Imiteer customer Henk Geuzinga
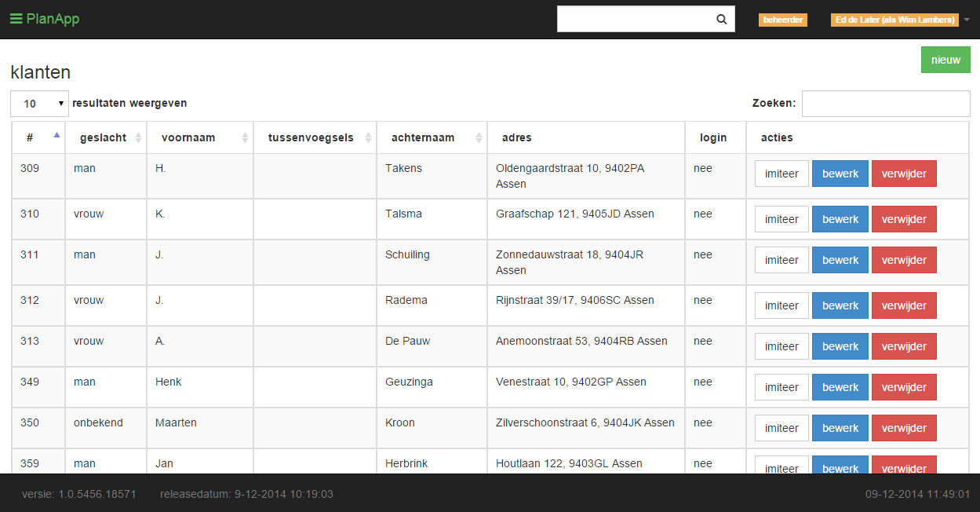 pyautogui.click(x=781, y=387)
